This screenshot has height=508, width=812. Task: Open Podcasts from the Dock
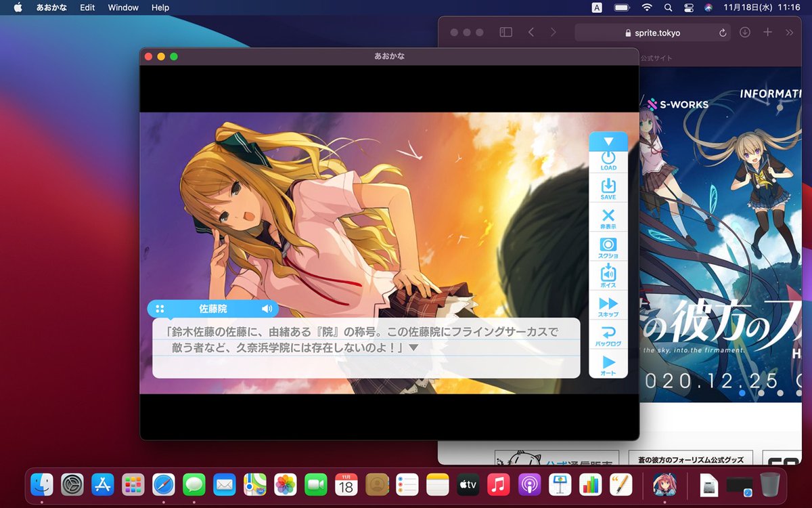[529, 484]
